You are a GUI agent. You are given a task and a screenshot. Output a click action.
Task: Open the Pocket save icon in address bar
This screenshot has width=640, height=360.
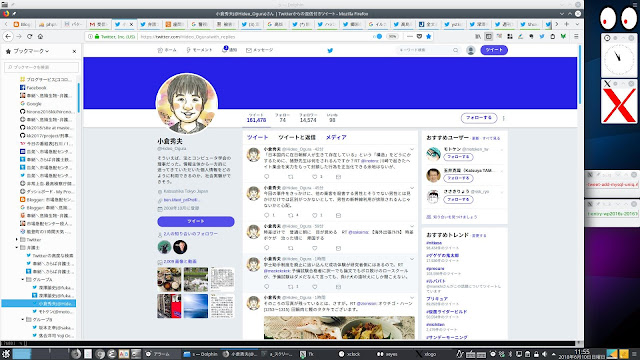click(x=419, y=36)
